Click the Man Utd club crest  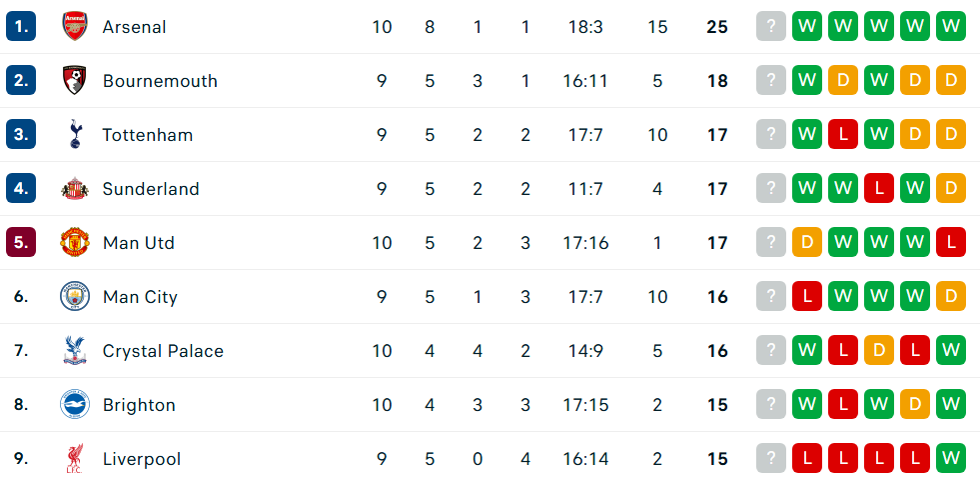coord(74,243)
